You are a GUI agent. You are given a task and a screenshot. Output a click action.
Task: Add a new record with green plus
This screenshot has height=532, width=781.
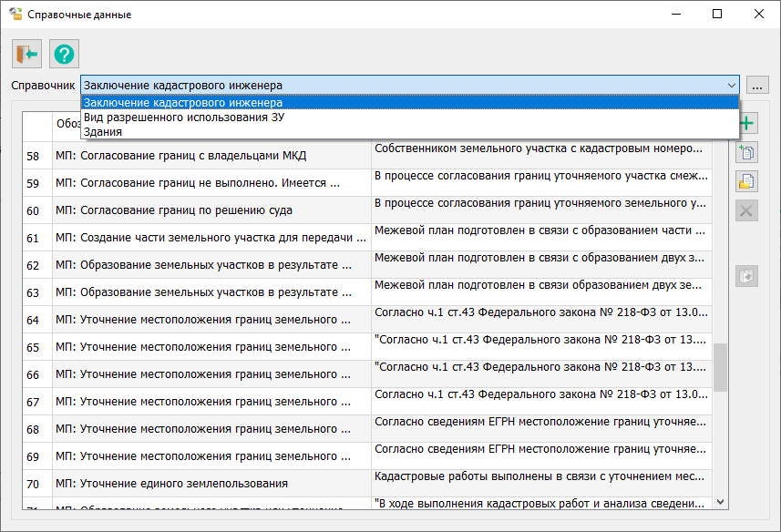click(x=747, y=124)
